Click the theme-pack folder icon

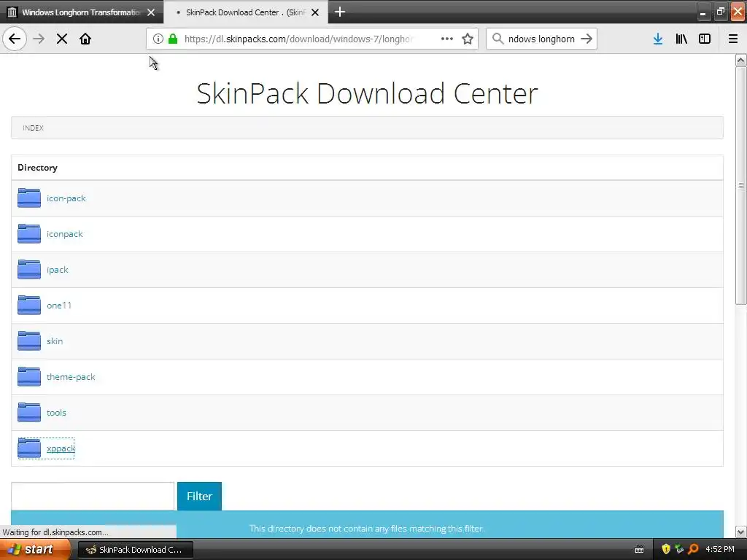point(29,377)
